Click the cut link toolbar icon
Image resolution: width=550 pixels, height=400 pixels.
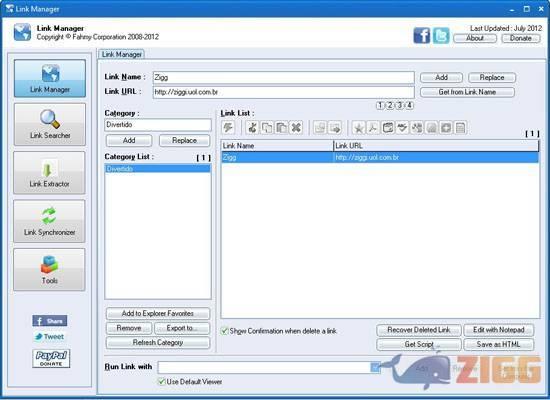click(x=252, y=127)
